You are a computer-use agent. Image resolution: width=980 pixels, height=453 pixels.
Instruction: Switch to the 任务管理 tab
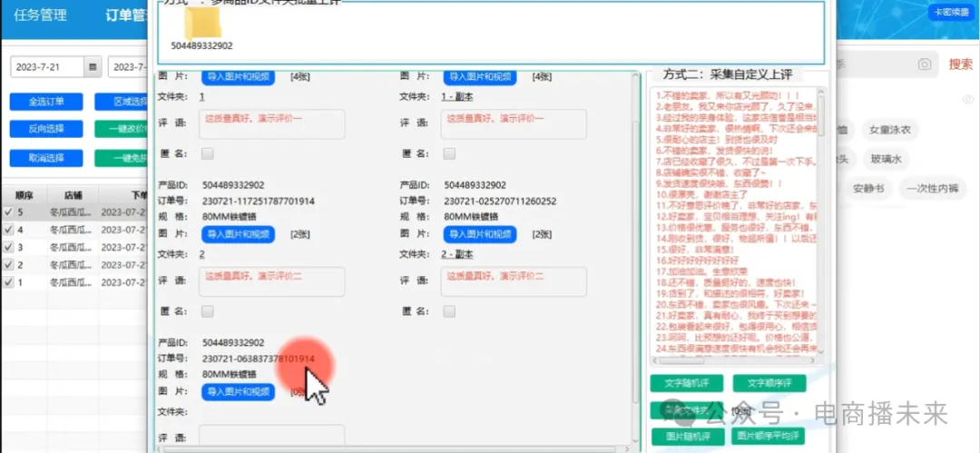tap(41, 15)
